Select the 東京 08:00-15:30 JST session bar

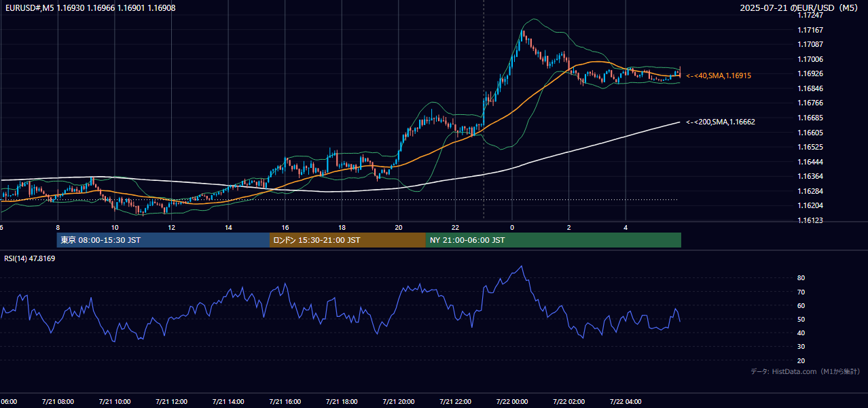(163, 240)
